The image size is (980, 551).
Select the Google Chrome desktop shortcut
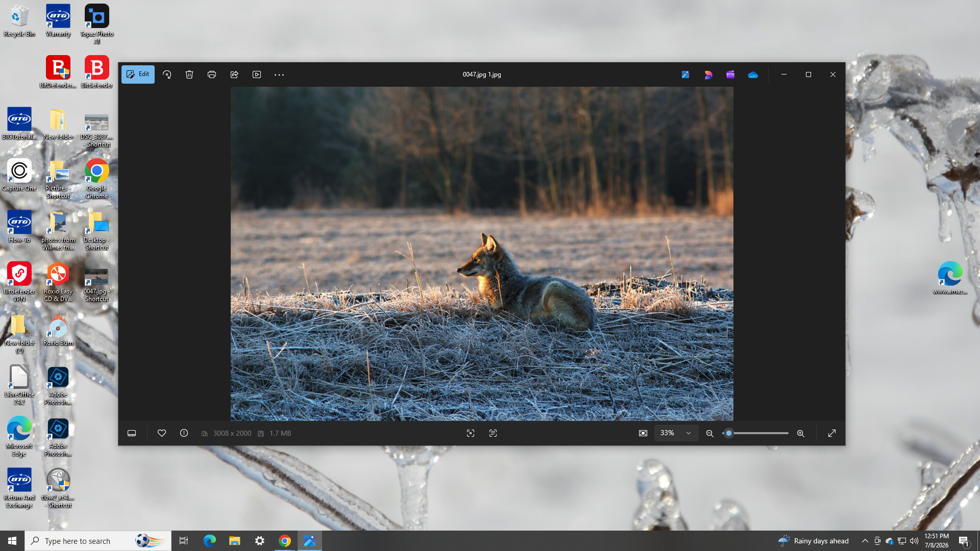[x=97, y=179]
